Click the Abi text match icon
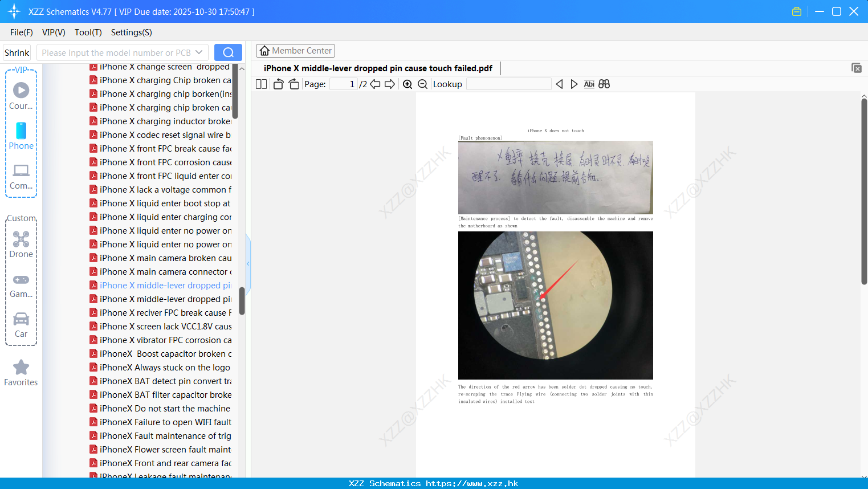868x489 pixels. pos(589,84)
